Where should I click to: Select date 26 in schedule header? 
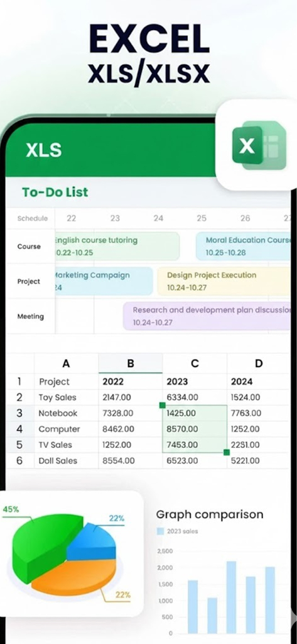pyautogui.click(x=245, y=218)
